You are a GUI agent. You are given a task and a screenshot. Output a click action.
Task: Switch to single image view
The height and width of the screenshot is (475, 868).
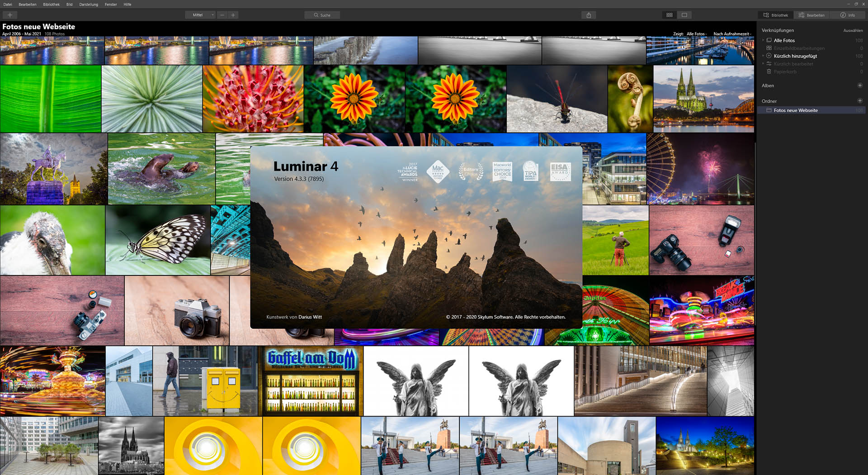pos(684,15)
